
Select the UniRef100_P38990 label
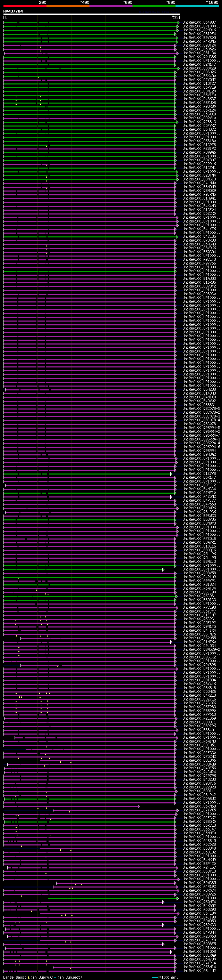point(199,711)
